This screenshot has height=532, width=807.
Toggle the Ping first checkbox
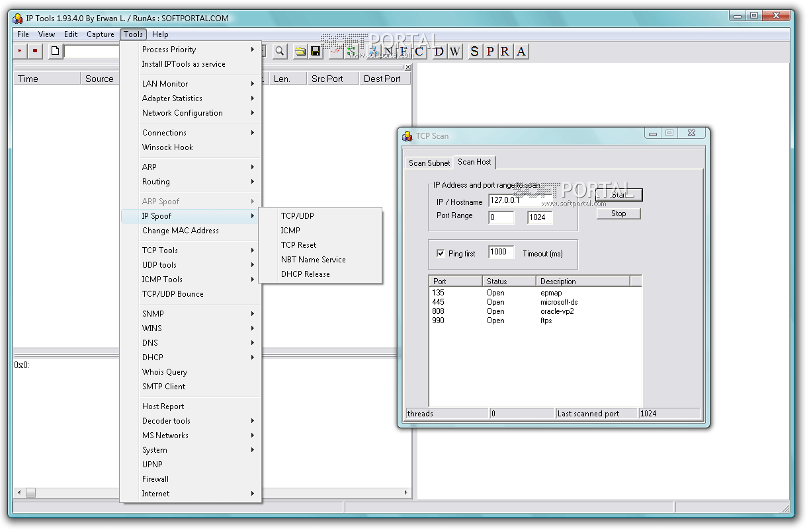coord(441,253)
